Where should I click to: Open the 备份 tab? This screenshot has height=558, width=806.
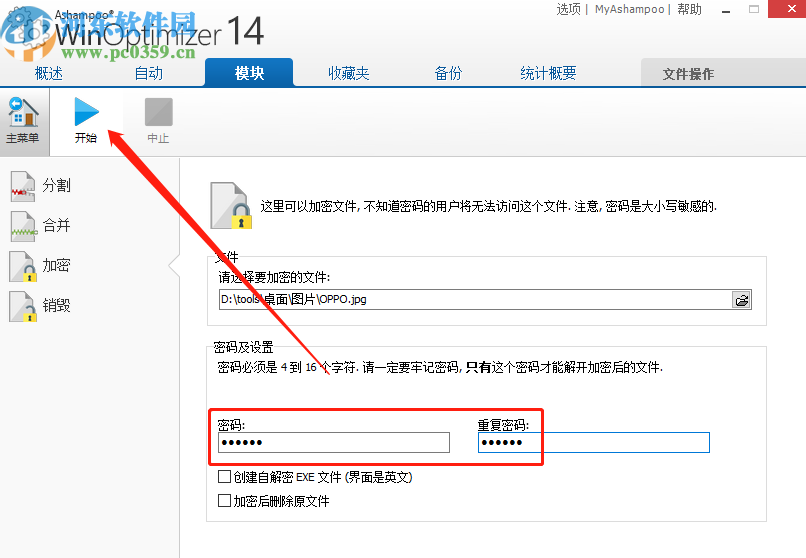[448, 73]
